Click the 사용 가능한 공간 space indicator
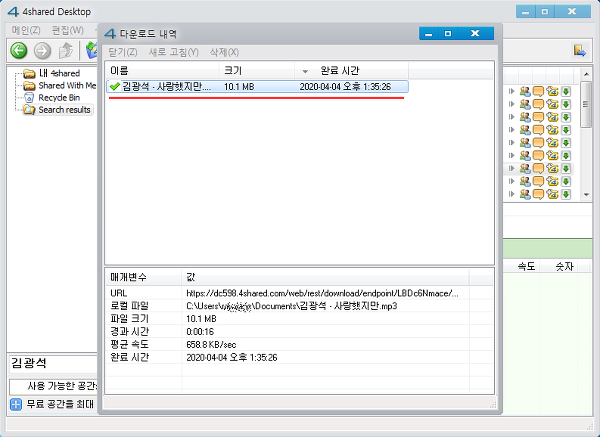 (x=53, y=386)
